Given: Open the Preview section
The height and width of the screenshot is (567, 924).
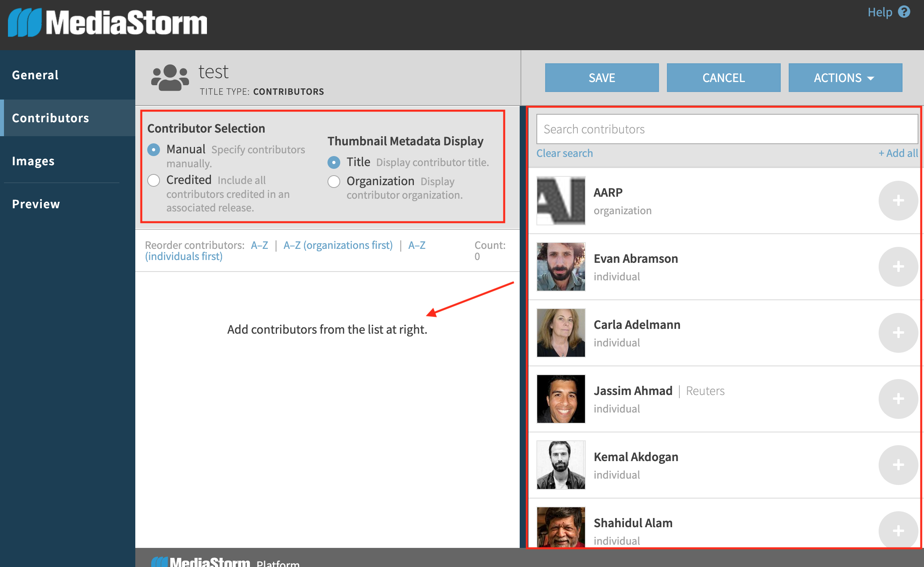Looking at the screenshot, I should point(35,203).
